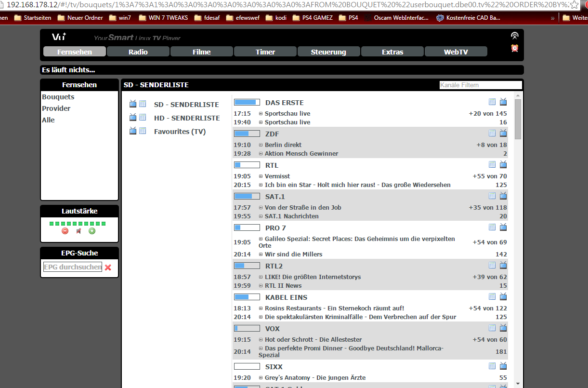Increase volume with green plus icon
This screenshot has height=388, width=588.
click(92, 231)
